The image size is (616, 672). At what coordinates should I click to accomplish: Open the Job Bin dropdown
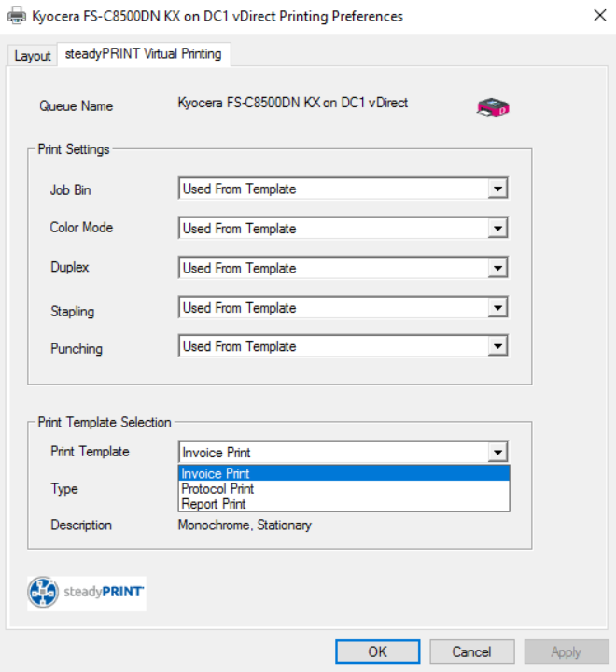tap(497, 189)
